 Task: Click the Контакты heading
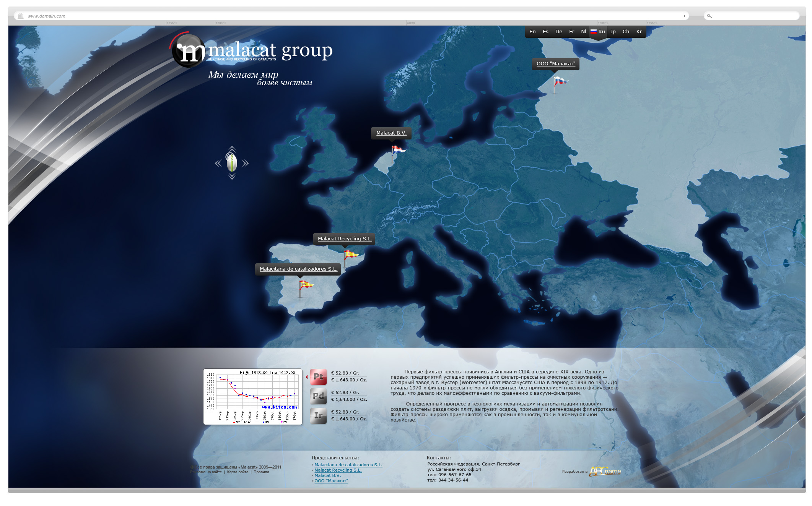click(x=439, y=457)
